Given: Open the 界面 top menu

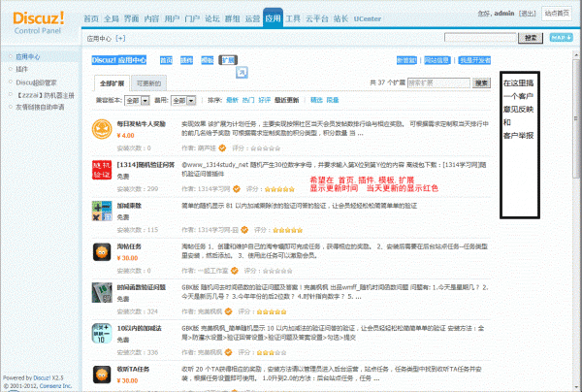Looking at the screenshot, I should coord(131,18).
